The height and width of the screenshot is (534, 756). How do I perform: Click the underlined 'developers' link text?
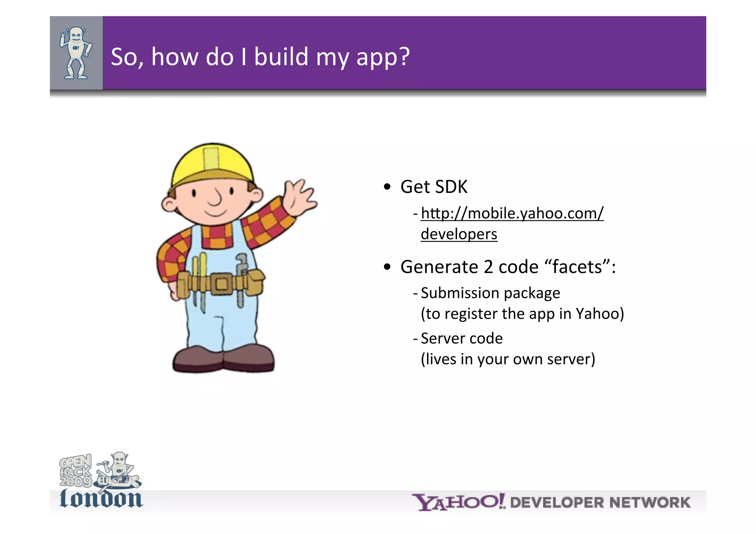click(459, 234)
